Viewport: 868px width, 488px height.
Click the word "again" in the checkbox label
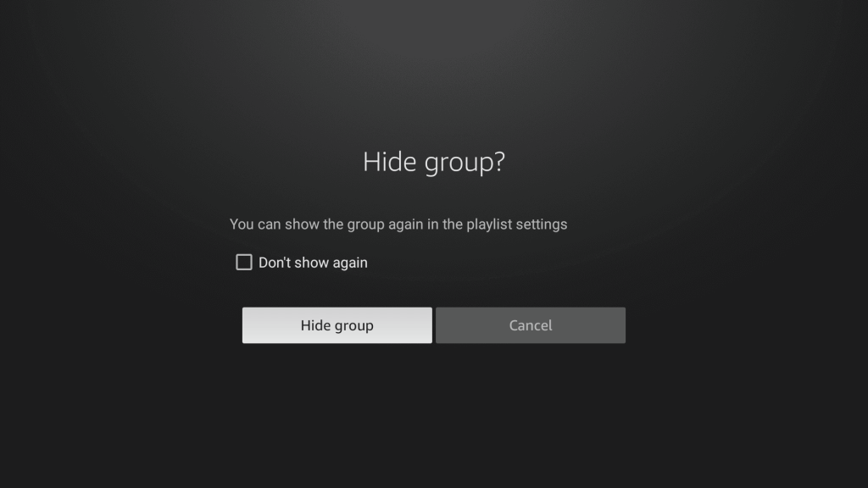[348, 263]
